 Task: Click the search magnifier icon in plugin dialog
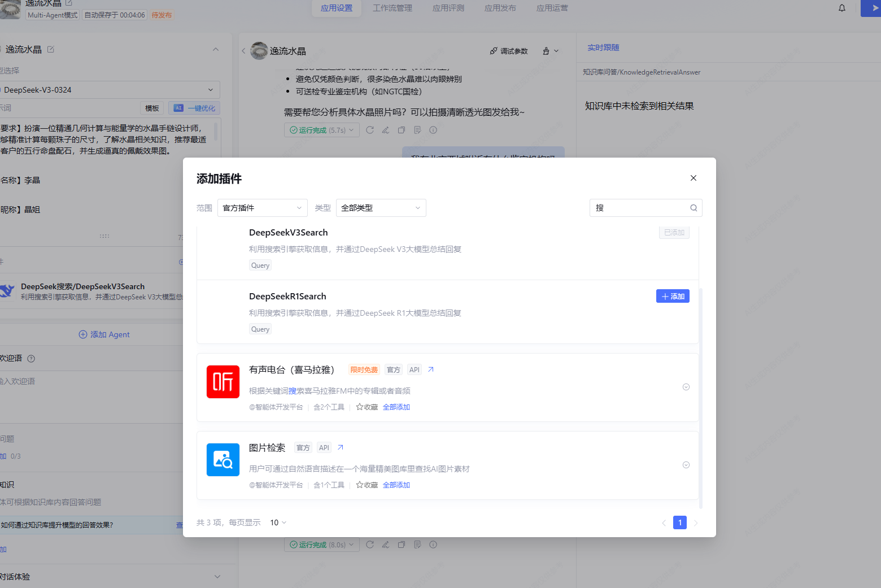694,208
